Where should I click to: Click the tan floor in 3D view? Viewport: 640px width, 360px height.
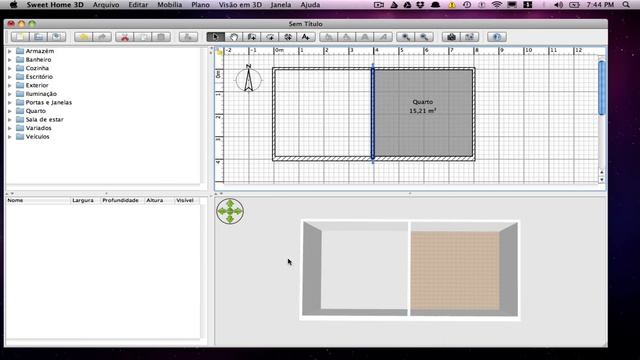[455, 271]
